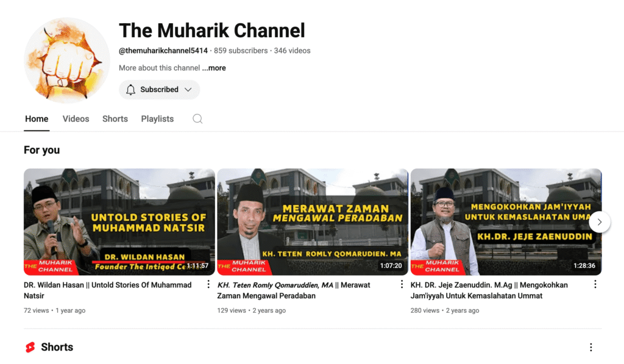Switch to the Shorts tab
The image size is (624, 364).
point(115,119)
